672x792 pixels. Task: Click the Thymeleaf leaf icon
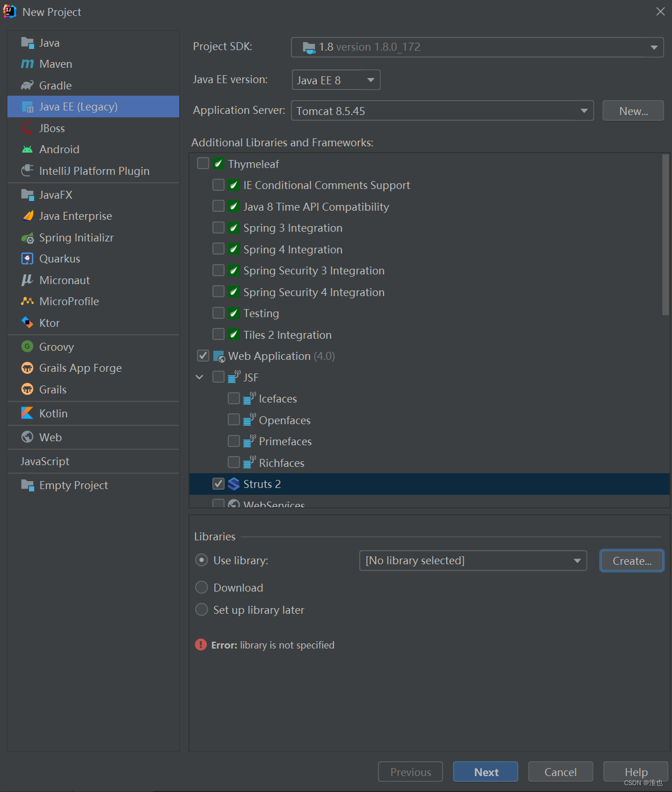coord(218,164)
